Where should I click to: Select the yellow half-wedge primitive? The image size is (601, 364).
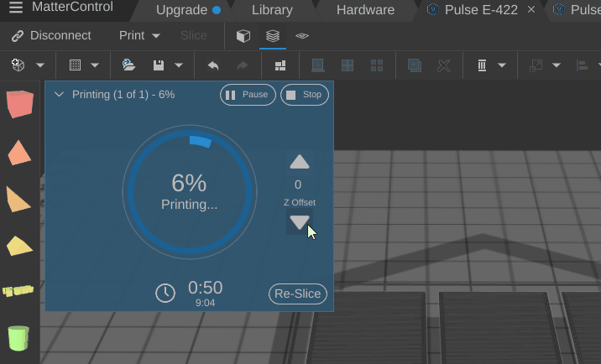19,246
